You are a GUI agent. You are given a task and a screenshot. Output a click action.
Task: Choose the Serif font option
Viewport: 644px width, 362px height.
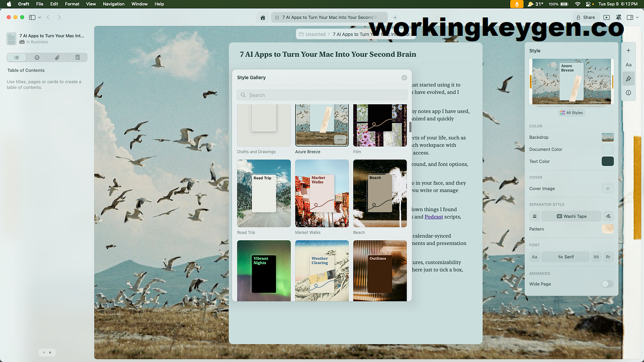pos(565,257)
